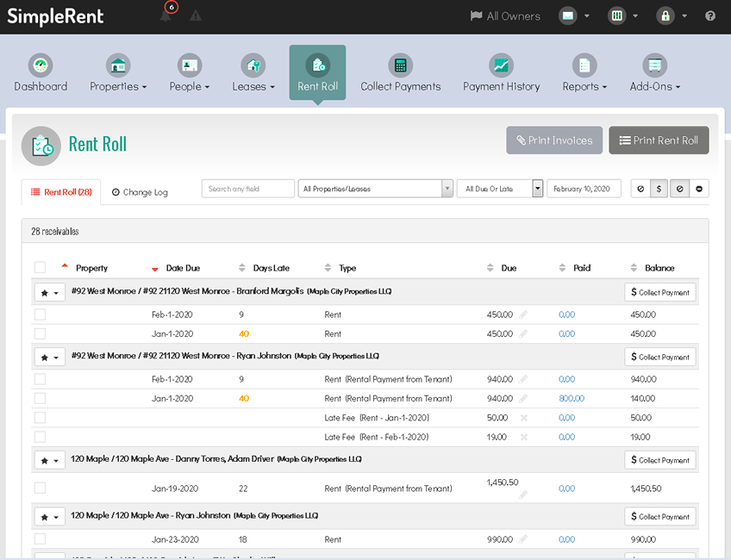The height and width of the screenshot is (560, 731).
Task: Check the Branford Margolis Jan-1-2020 rent row
Action: click(x=41, y=333)
